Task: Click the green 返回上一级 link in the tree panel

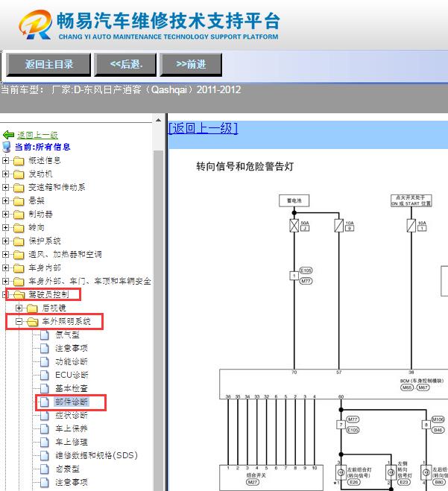Action: click(37, 135)
